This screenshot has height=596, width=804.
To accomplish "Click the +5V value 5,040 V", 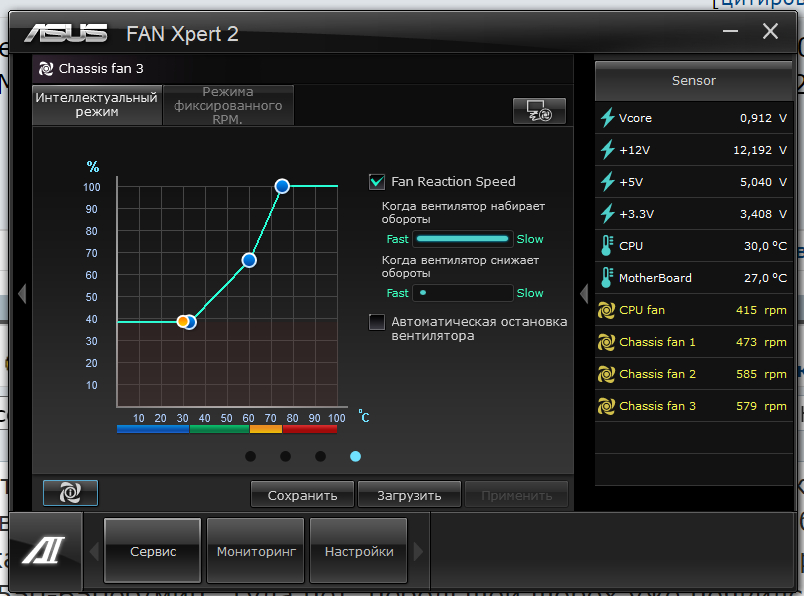I will coord(763,182).
